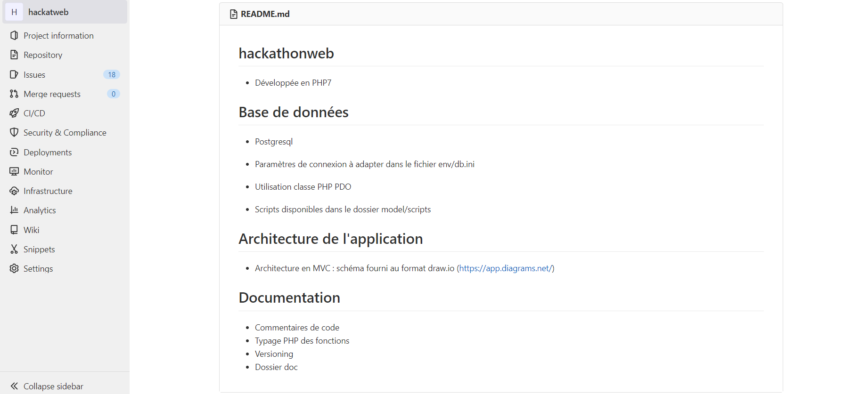Open the README.md file header link

265,14
